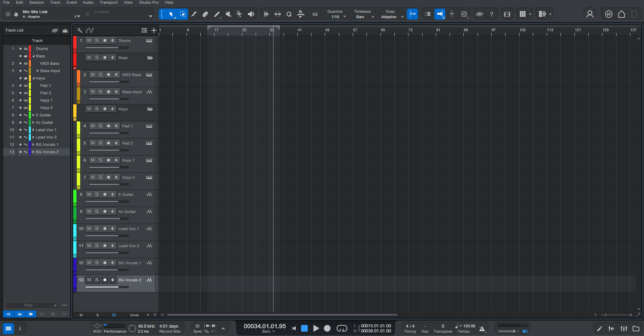Mute the Drums track
This screenshot has width=644, height=336.
click(x=89, y=40)
